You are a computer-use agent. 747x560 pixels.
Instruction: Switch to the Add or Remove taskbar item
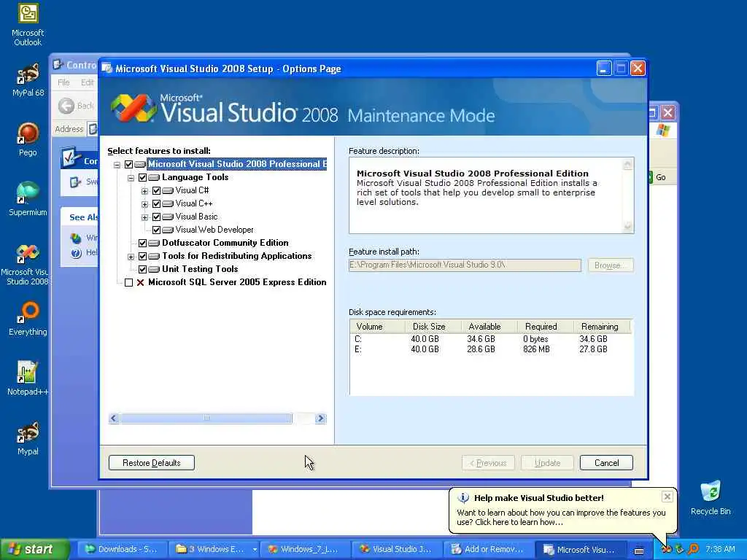[x=488, y=549]
